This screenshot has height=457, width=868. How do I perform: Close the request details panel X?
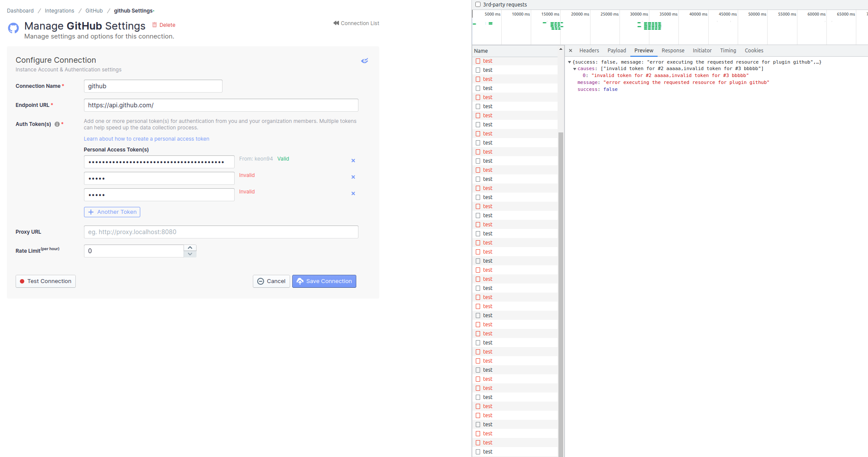point(571,51)
